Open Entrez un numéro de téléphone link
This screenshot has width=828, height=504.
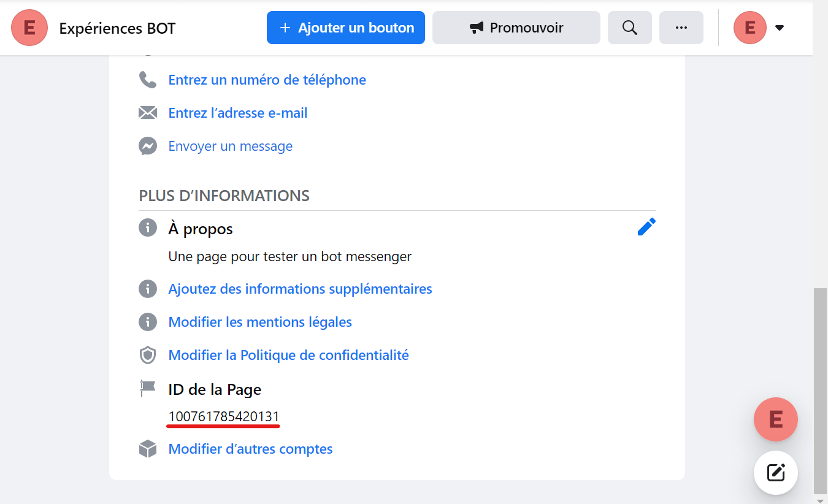click(x=267, y=80)
